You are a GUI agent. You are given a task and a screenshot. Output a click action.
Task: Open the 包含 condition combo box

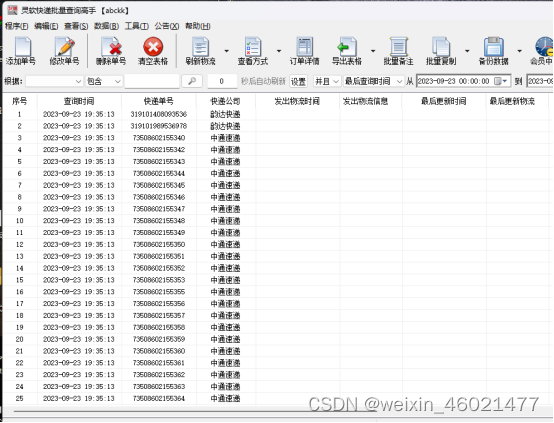point(104,81)
